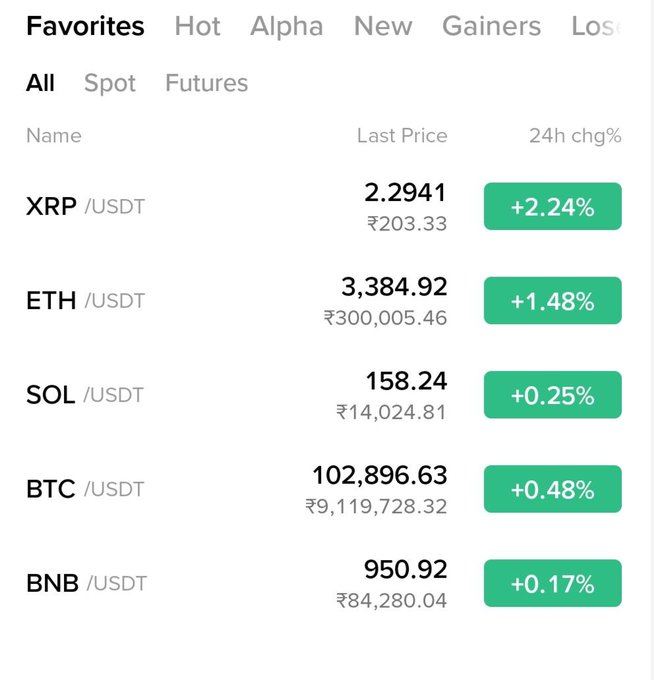Filter the list by Futures
Image resolution: width=654 pixels, height=680 pixels.
pos(206,83)
